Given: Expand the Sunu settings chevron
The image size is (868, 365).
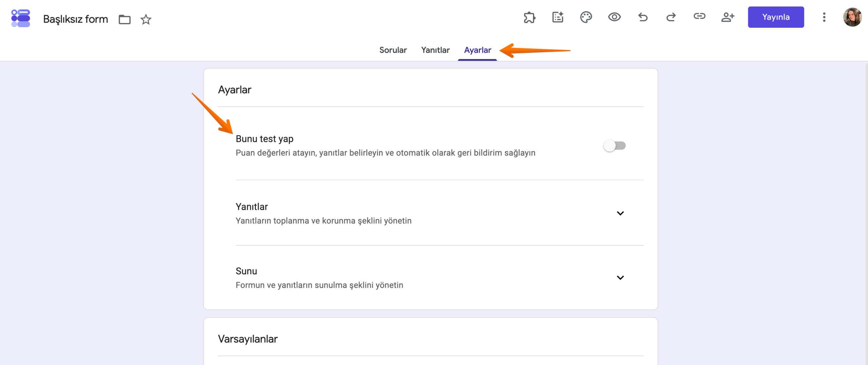Looking at the screenshot, I should click(x=620, y=278).
